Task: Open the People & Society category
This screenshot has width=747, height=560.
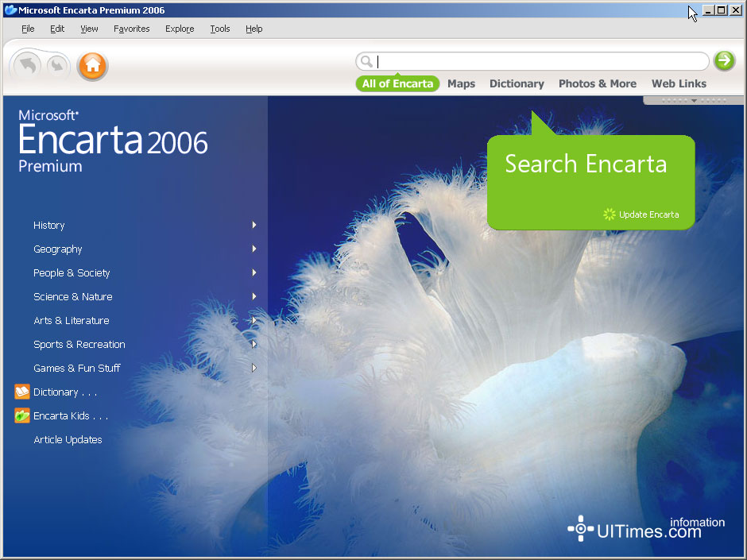Action: 72,273
